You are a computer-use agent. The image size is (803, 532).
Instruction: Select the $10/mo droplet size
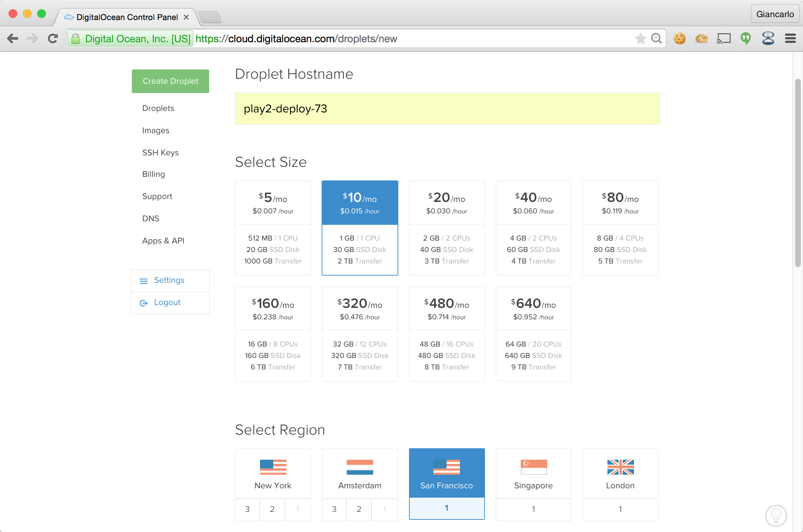tap(360, 228)
